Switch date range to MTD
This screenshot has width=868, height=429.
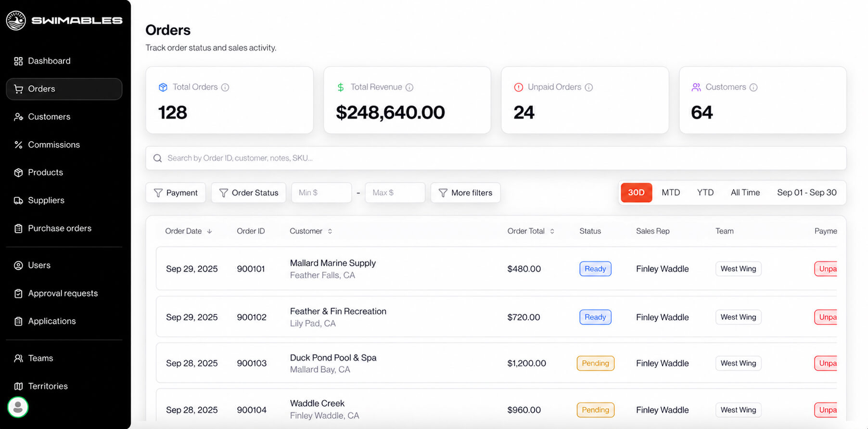[x=671, y=193]
